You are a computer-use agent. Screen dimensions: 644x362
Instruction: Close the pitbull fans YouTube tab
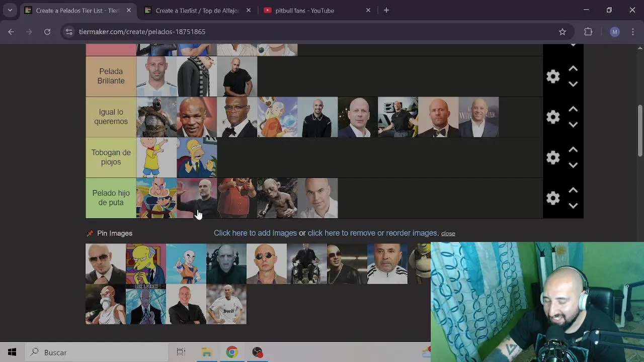368,10
